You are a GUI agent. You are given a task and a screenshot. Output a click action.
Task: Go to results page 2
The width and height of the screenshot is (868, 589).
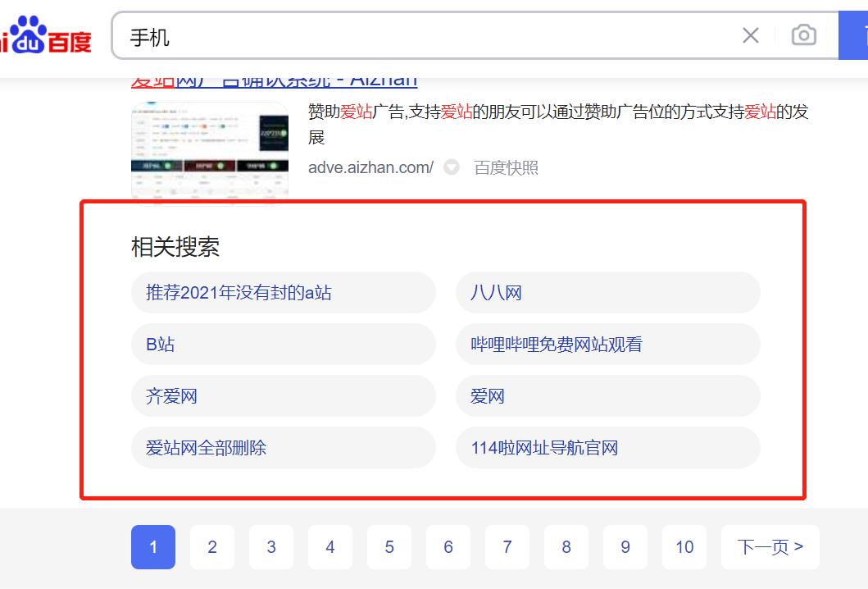pyautogui.click(x=211, y=546)
